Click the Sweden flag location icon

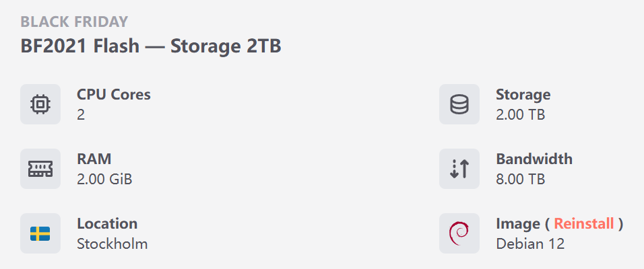click(x=40, y=233)
